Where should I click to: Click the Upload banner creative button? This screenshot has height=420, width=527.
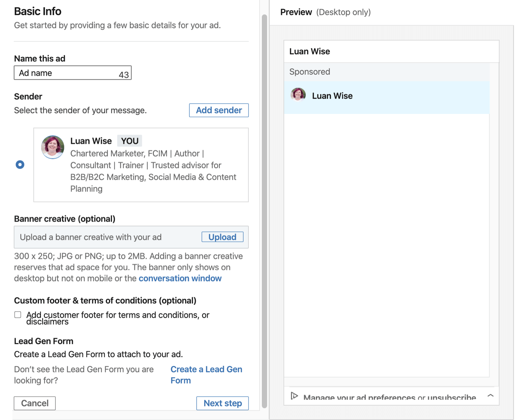(x=222, y=237)
